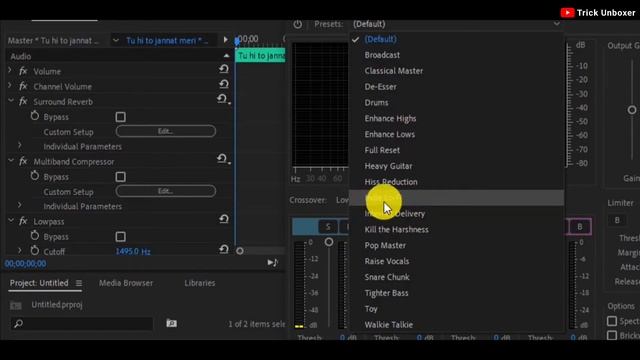This screenshot has height=360, width=640.
Task: Click the search magnifier icon in Project panel
Action: pyautogui.click(x=18, y=324)
